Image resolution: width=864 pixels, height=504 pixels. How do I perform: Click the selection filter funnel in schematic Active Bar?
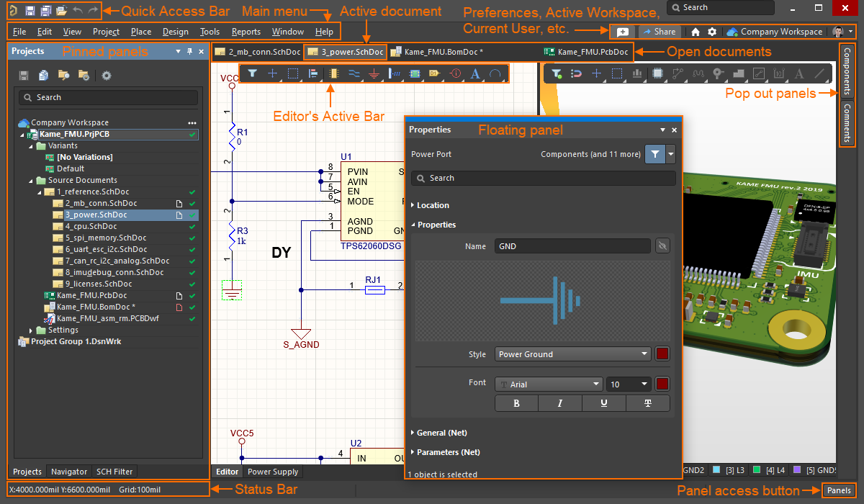[x=252, y=73]
